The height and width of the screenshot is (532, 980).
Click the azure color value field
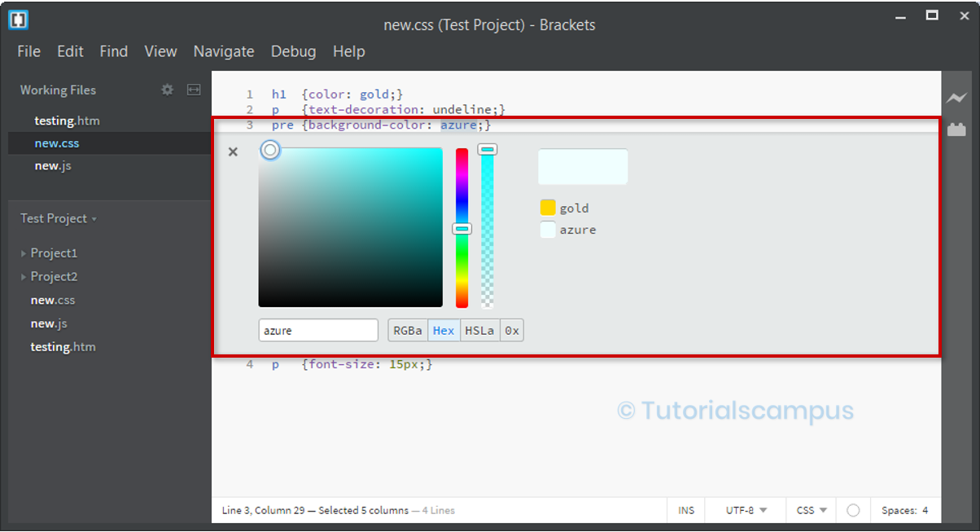[x=318, y=330]
